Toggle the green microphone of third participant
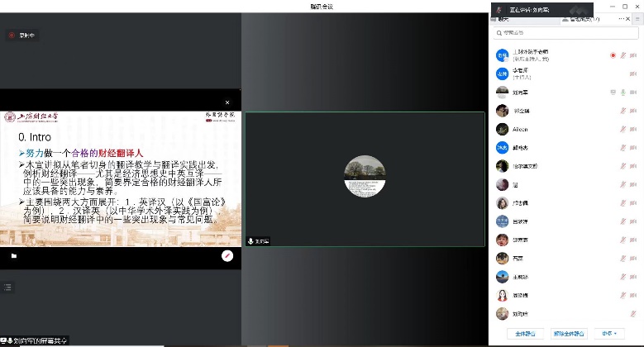Image resolution: width=644 pixels, height=347 pixels. click(623, 92)
